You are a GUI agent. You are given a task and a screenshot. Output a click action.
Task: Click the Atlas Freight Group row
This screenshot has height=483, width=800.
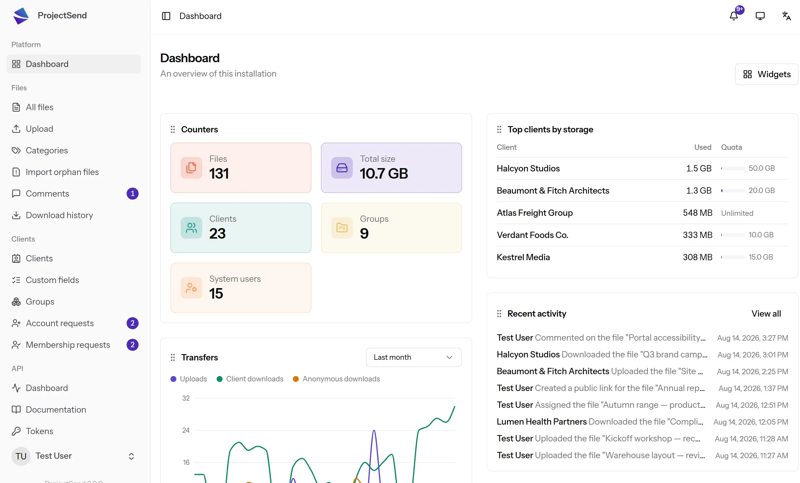(642, 213)
